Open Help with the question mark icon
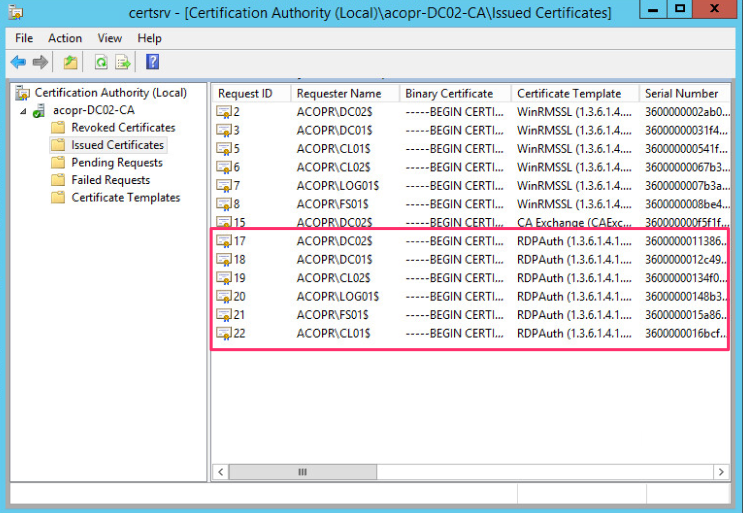This screenshot has height=513, width=743. (153, 62)
